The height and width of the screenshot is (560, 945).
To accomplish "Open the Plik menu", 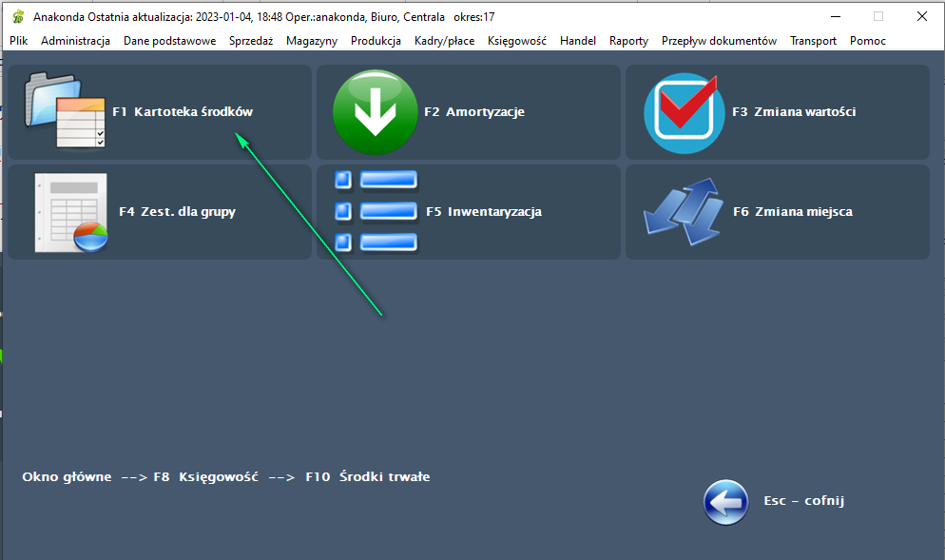I will pos(19,40).
